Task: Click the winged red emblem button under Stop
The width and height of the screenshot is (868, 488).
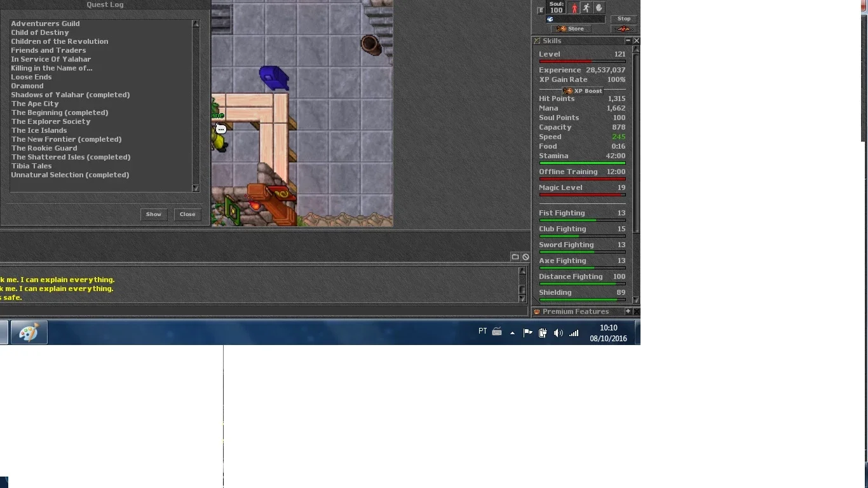Action: [x=624, y=29]
